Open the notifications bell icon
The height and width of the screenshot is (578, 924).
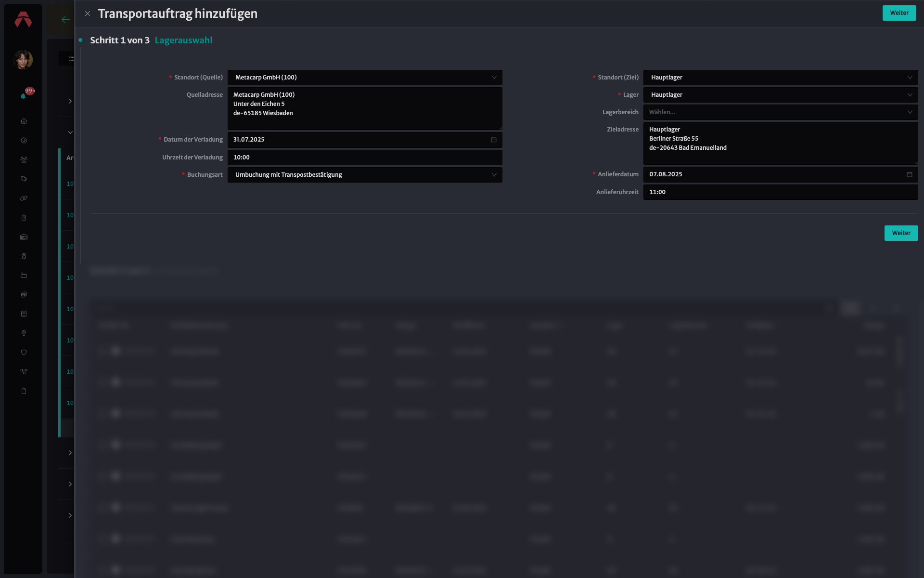[23, 96]
